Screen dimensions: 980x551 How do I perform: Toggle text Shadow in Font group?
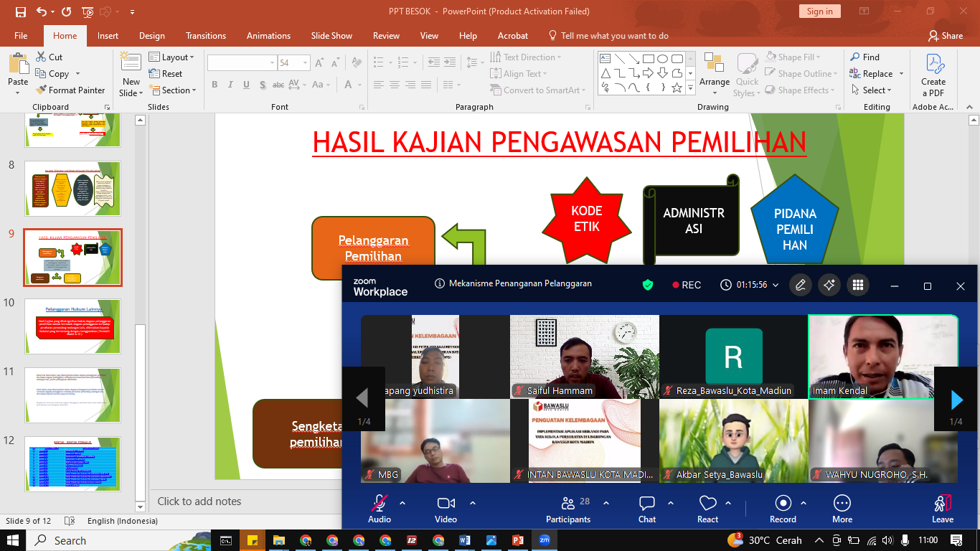[261, 85]
